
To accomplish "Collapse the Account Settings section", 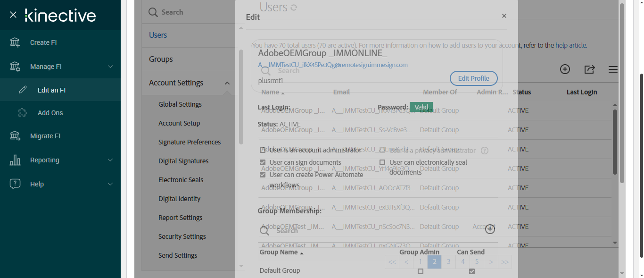I will pos(227,83).
